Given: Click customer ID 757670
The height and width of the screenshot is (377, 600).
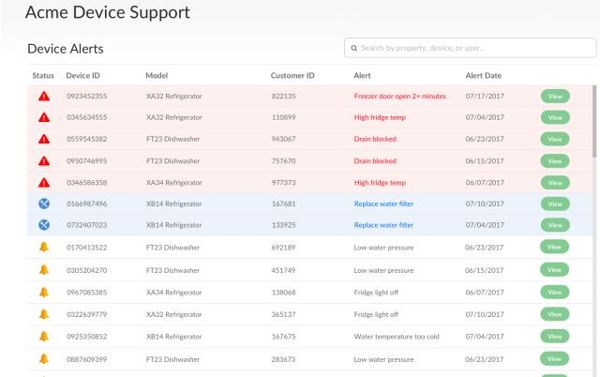Looking at the screenshot, I should click(x=284, y=161).
